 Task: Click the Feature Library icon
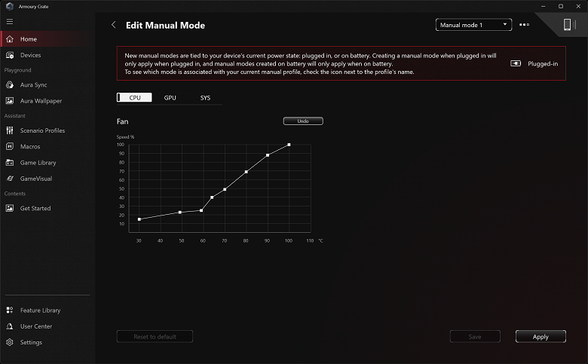pos(10,310)
